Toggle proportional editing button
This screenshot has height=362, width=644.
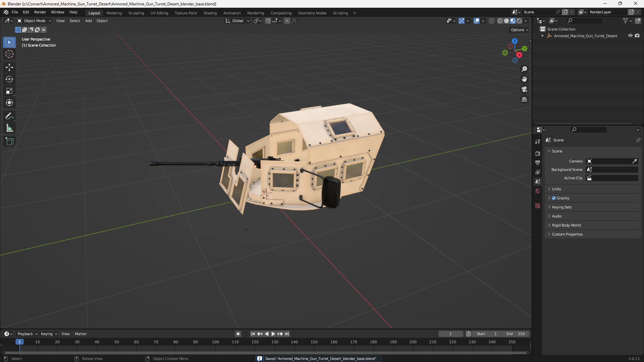point(287,21)
